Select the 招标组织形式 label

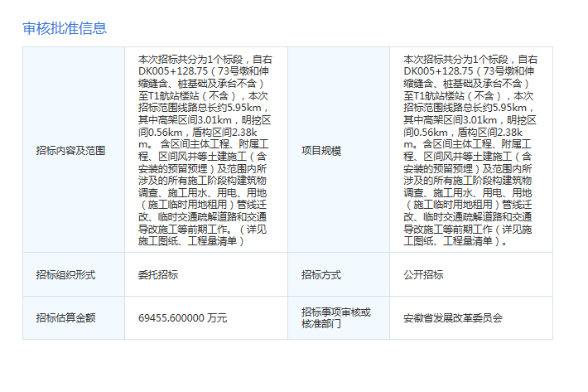click(x=65, y=274)
